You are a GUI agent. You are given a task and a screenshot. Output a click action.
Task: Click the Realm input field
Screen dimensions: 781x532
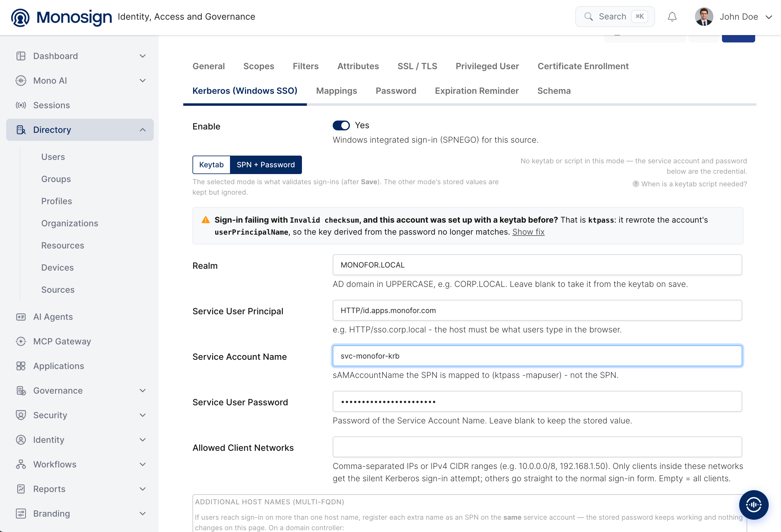(x=537, y=265)
